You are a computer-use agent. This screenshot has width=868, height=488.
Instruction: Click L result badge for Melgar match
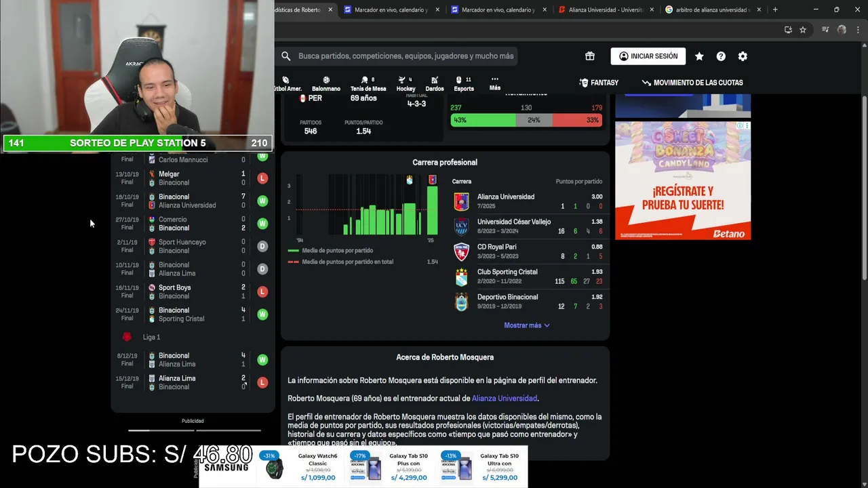click(262, 178)
